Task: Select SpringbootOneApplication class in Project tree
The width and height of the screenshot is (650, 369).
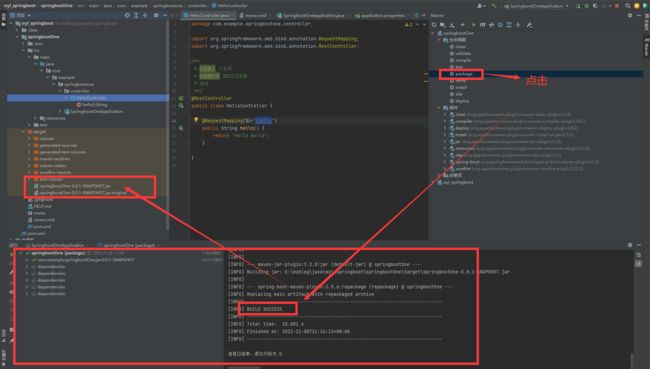Action: click(x=96, y=112)
